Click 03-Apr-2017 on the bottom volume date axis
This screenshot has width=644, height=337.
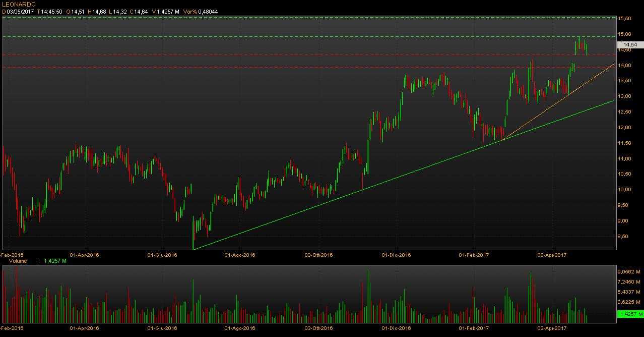tap(552, 328)
